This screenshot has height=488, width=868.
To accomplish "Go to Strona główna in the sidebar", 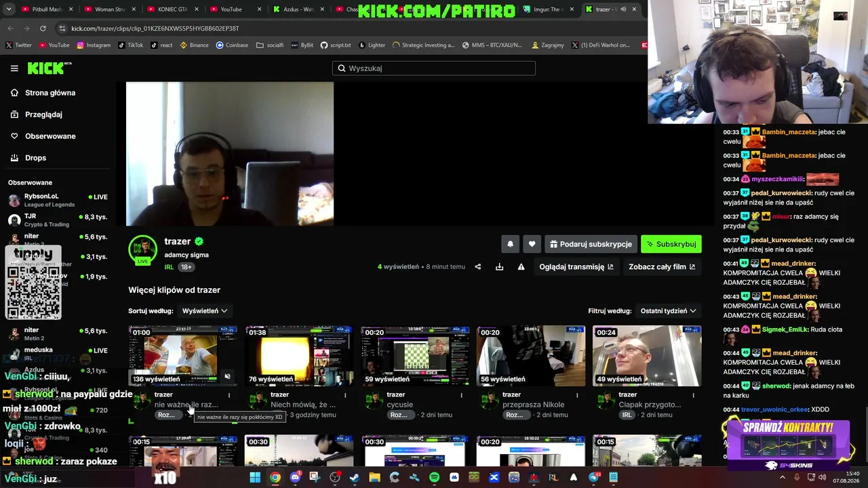I will pos(43,93).
